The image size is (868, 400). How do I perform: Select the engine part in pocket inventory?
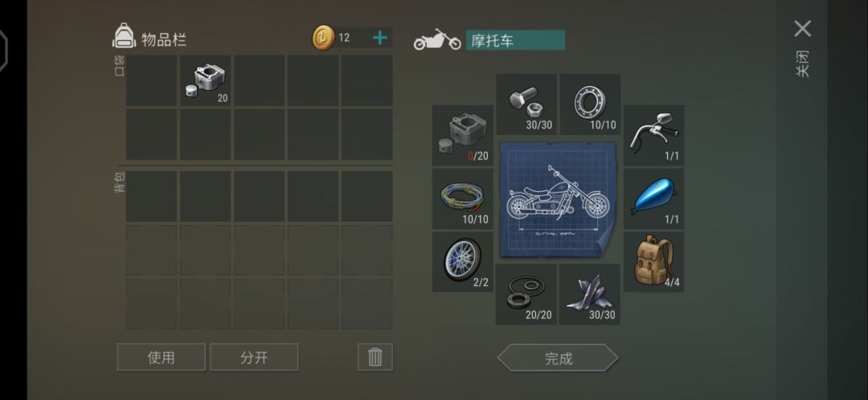click(x=206, y=81)
